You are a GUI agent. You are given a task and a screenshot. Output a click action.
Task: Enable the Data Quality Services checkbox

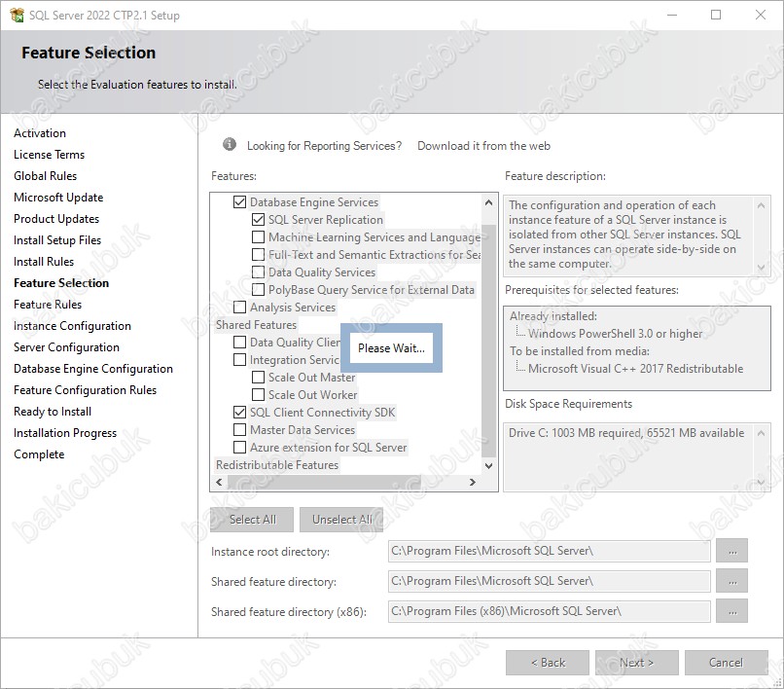click(258, 272)
